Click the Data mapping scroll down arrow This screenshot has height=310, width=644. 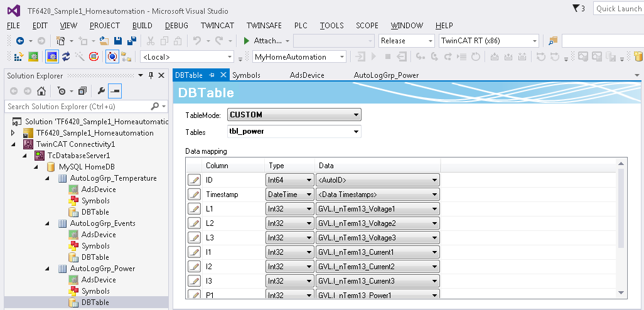coord(621,292)
